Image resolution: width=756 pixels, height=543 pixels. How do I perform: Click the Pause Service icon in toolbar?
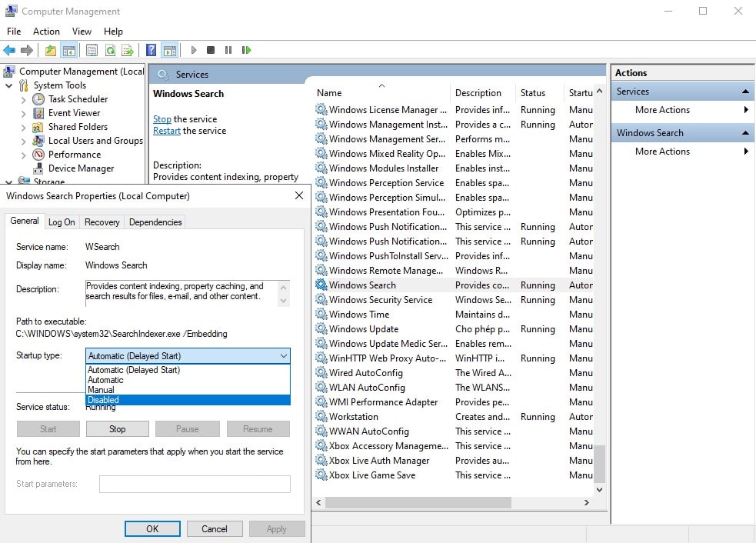tap(228, 50)
